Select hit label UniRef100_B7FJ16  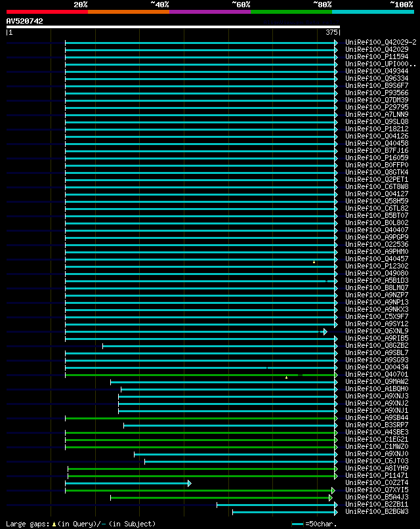click(377, 150)
